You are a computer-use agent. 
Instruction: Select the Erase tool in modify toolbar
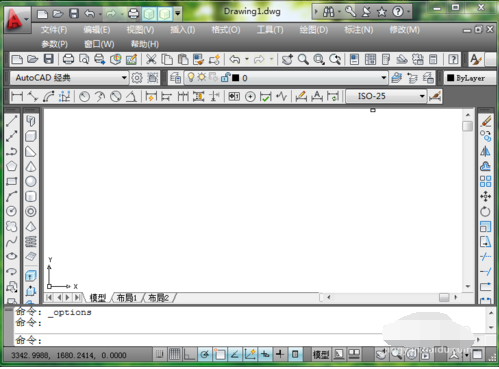(x=486, y=121)
